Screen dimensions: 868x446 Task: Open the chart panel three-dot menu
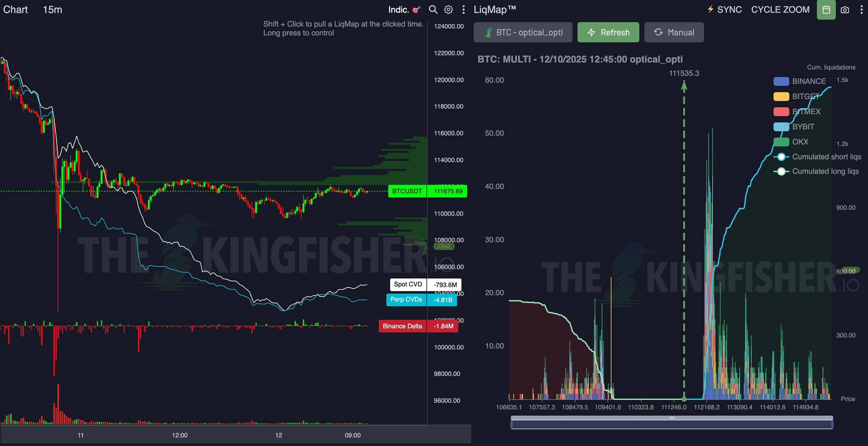click(x=464, y=10)
